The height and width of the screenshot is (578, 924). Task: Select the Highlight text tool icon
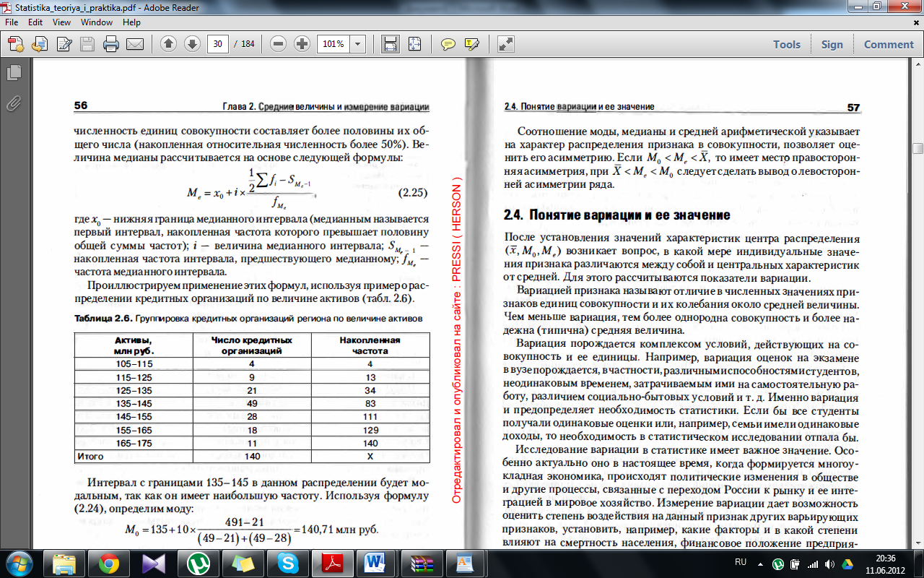472,44
